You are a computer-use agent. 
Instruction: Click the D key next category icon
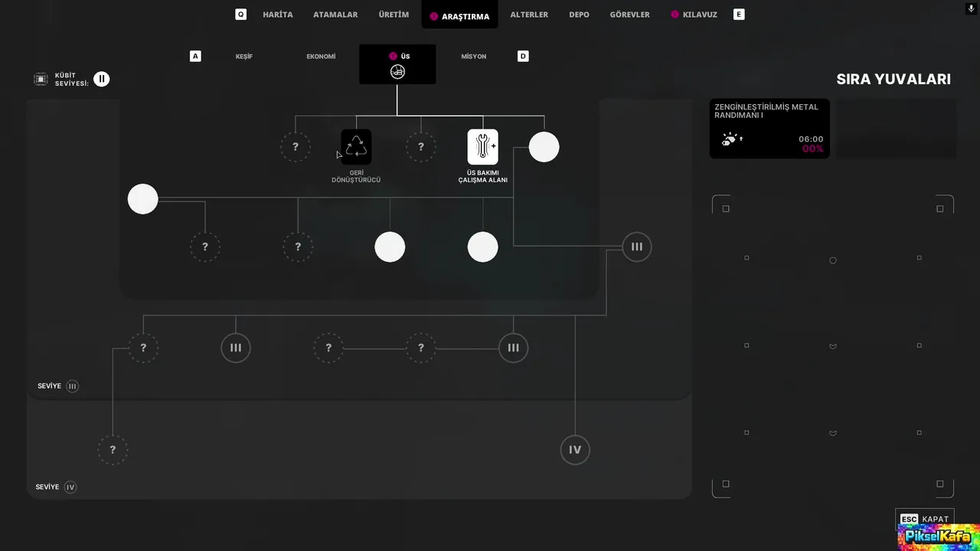click(x=523, y=57)
